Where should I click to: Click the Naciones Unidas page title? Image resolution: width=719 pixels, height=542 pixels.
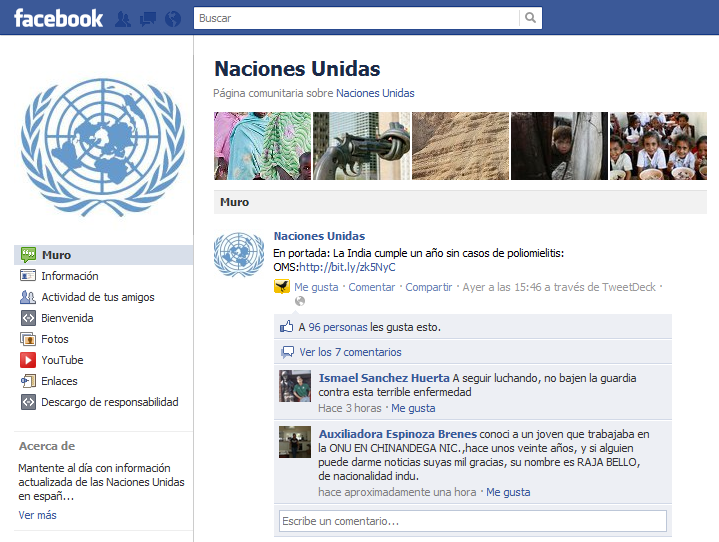tap(297, 69)
